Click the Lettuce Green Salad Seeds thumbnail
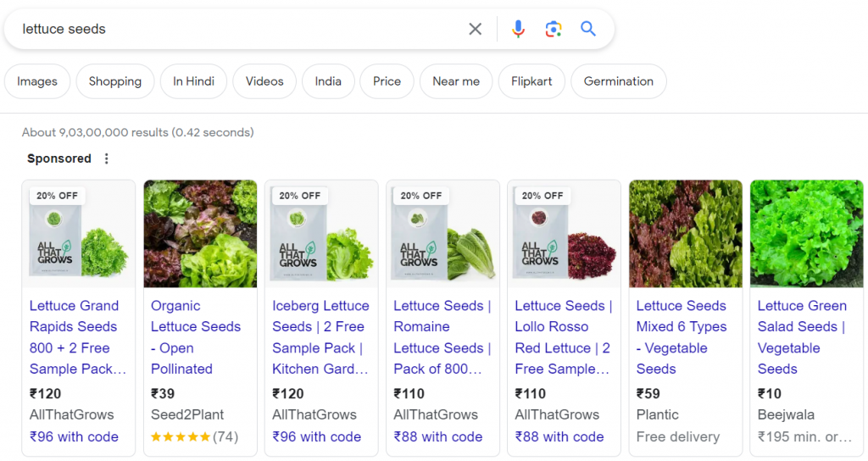The height and width of the screenshot is (461, 868). pyautogui.click(x=806, y=234)
